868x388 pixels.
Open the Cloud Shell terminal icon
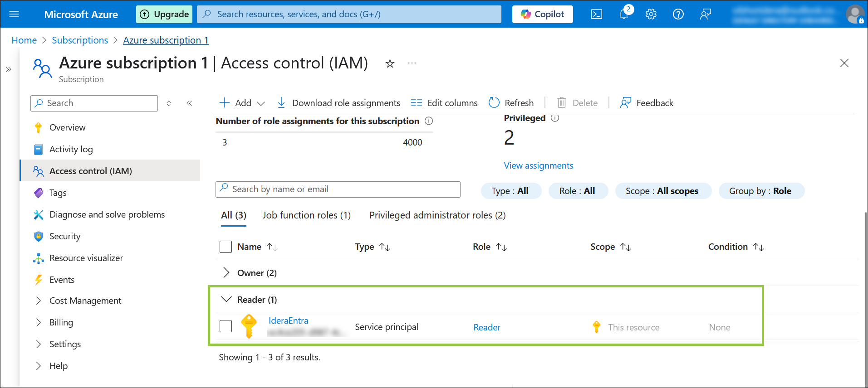point(596,15)
